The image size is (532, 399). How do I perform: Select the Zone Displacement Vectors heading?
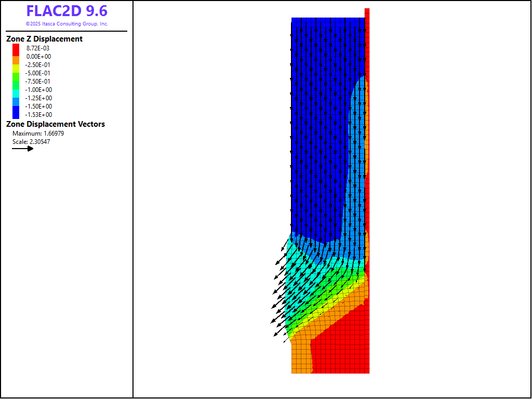[56, 124]
